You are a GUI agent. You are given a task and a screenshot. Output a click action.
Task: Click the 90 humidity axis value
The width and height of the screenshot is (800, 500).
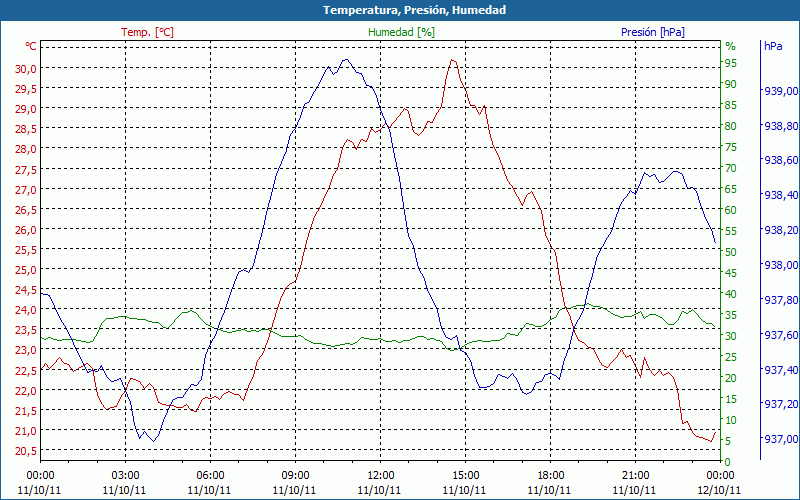coord(731,84)
